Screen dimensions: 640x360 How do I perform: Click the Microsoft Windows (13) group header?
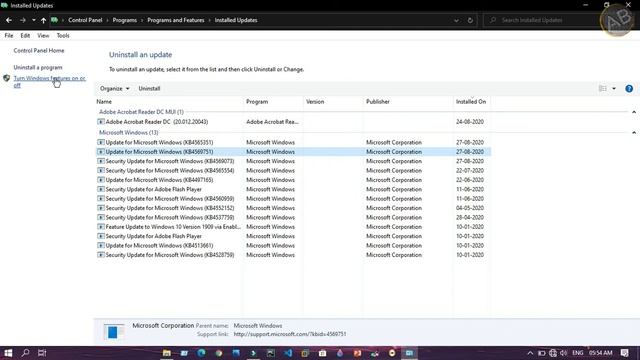click(x=129, y=133)
